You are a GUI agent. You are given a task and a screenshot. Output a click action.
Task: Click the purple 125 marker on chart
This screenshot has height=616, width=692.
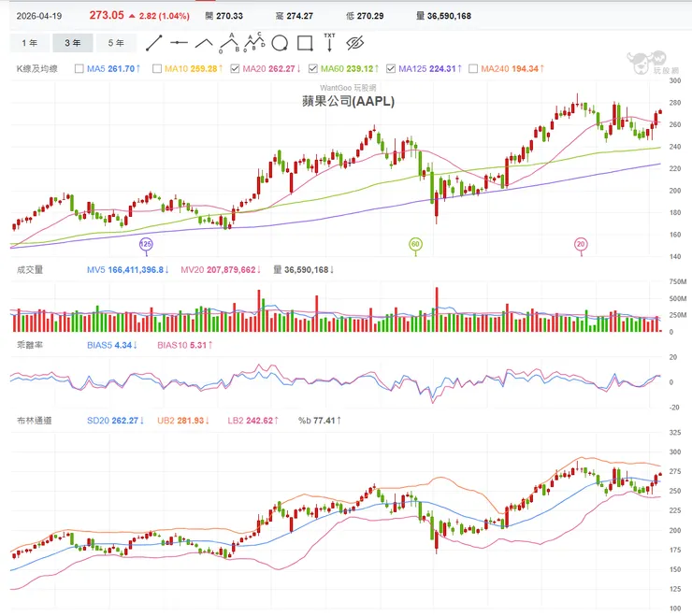click(x=146, y=244)
